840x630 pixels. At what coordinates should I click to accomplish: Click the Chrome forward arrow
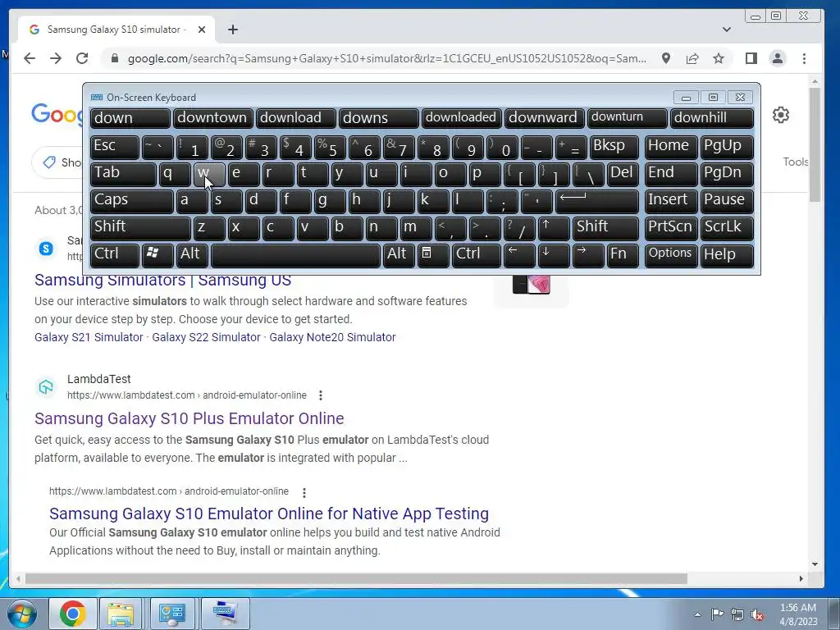[x=56, y=58]
